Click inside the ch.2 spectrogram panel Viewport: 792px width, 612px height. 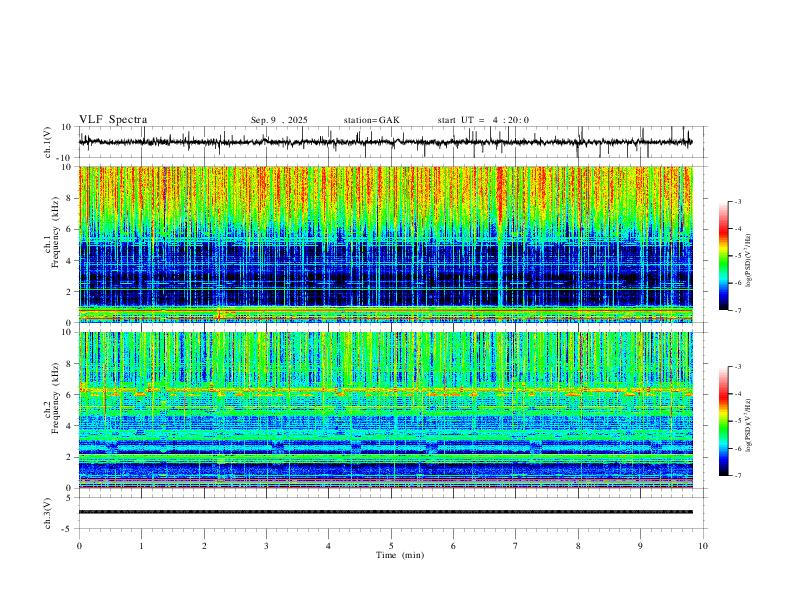[385, 410]
